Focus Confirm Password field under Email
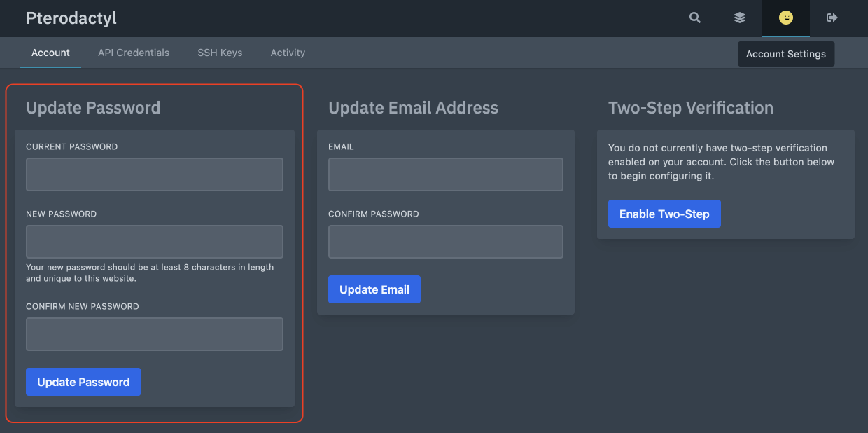 coord(445,242)
